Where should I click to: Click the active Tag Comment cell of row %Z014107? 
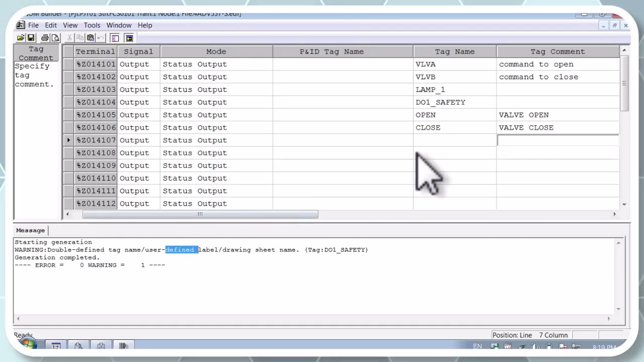(558, 140)
